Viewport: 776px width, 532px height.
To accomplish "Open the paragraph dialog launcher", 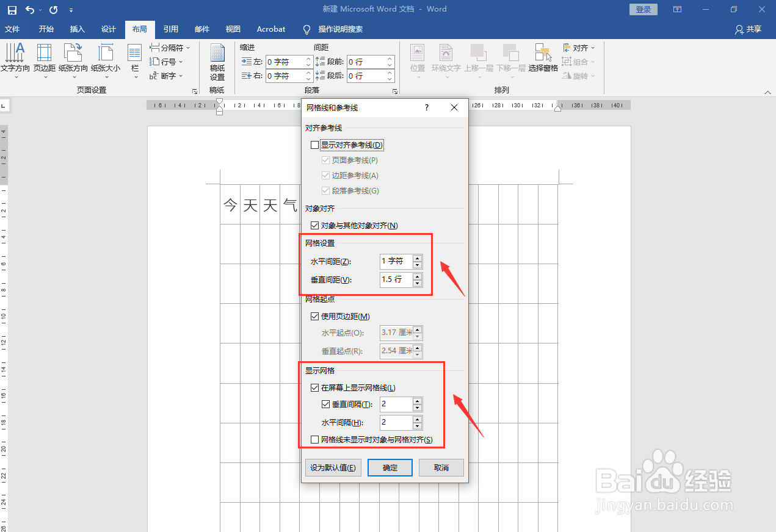I will pos(395,91).
